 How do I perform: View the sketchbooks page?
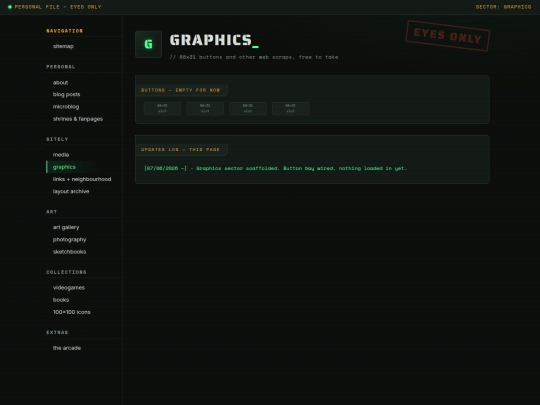[70, 252]
